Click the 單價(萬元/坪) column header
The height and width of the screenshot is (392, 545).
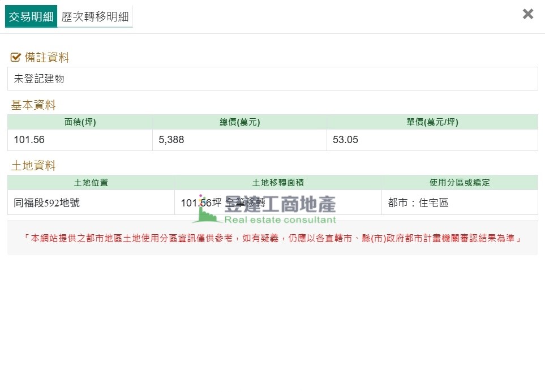click(432, 122)
